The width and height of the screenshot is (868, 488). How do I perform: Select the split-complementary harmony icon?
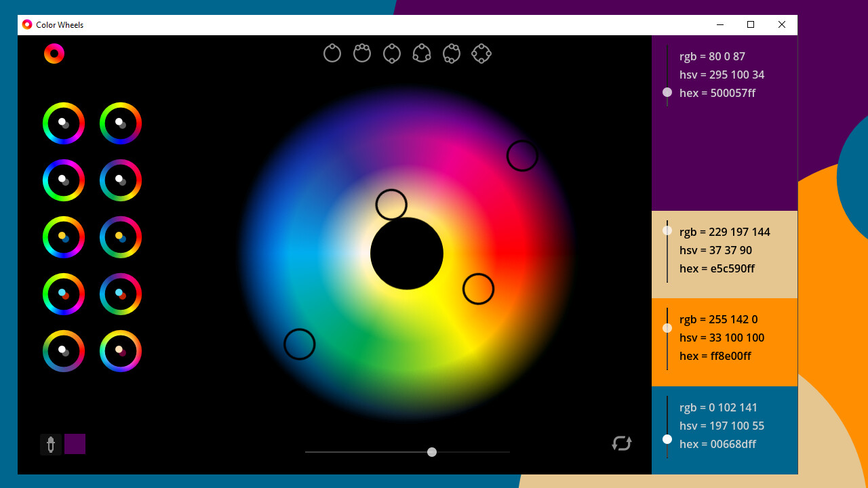click(x=451, y=53)
